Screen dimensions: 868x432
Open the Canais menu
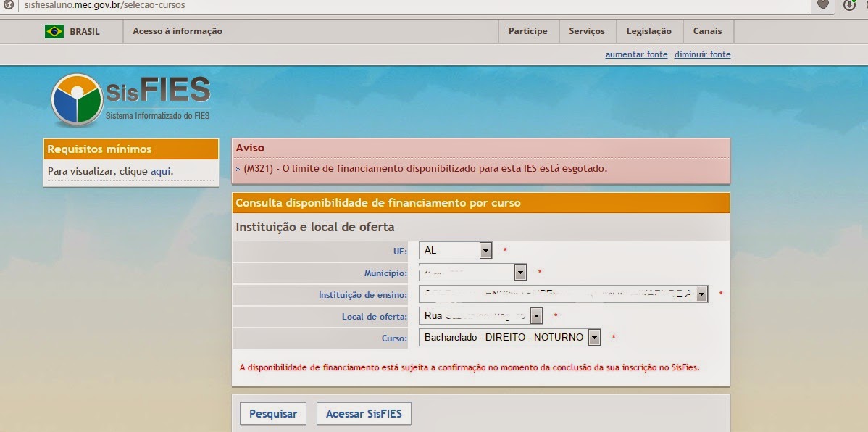pos(707,31)
